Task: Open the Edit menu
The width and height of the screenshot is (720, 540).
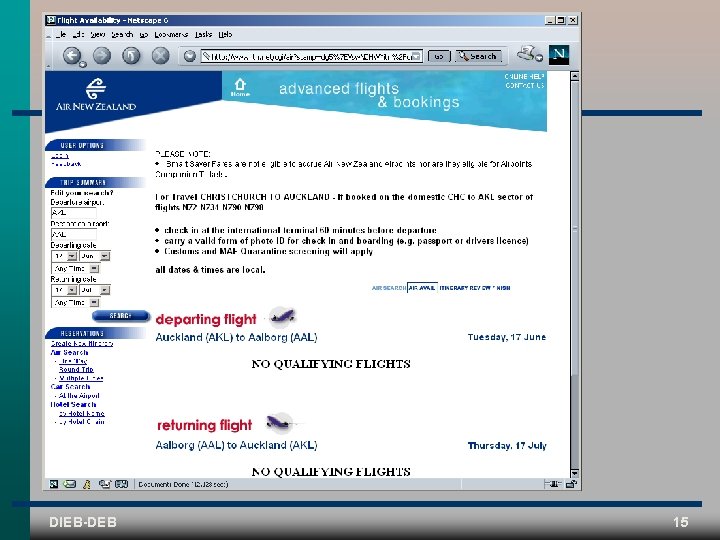Action: coord(78,34)
